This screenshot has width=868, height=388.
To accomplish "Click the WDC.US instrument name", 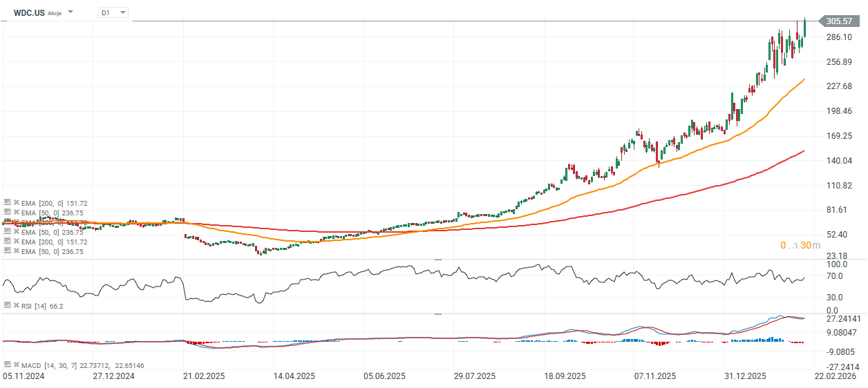I will (29, 12).
